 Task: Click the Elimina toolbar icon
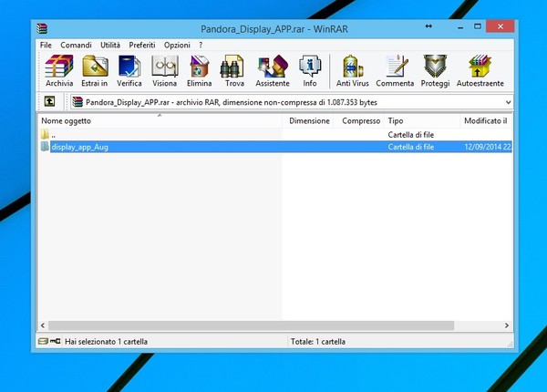199,71
